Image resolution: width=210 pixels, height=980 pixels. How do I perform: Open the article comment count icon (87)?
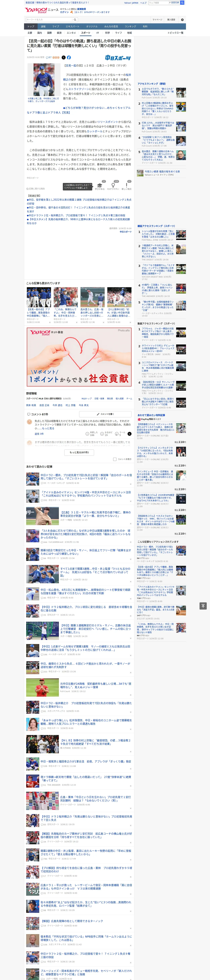pos(49,57)
